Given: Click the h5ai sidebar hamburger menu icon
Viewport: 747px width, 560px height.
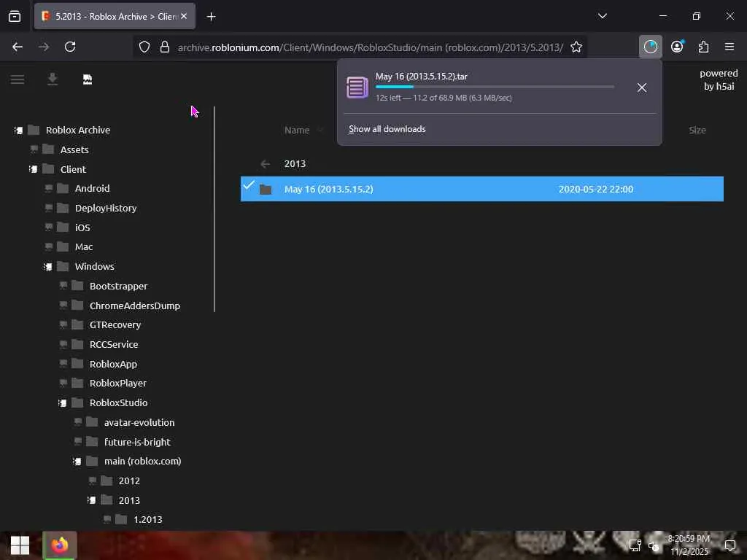Looking at the screenshot, I should (x=18, y=79).
